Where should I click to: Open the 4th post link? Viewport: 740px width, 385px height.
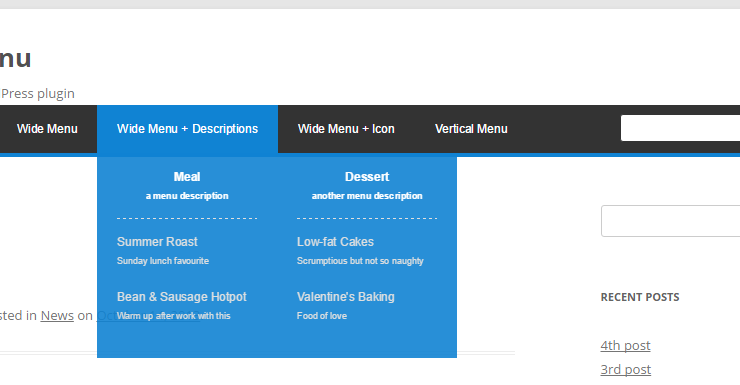pyautogui.click(x=625, y=345)
